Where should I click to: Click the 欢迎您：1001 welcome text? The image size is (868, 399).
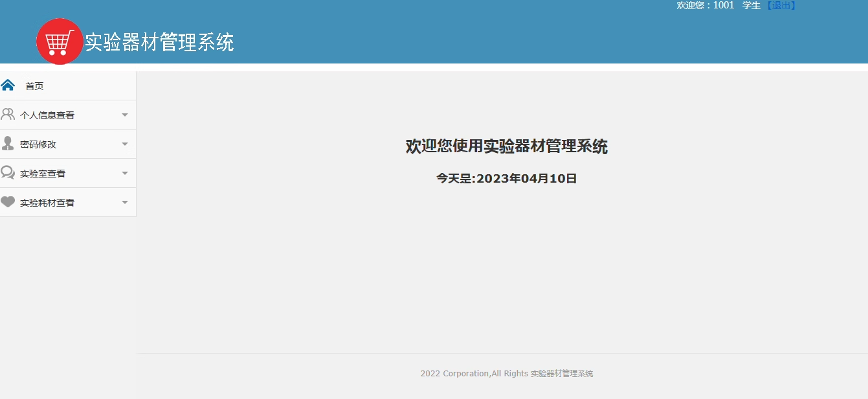click(706, 5)
